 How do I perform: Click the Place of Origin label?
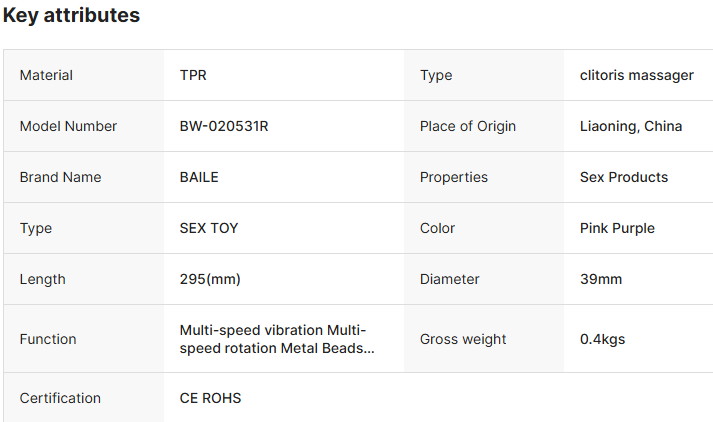(468, 126)
